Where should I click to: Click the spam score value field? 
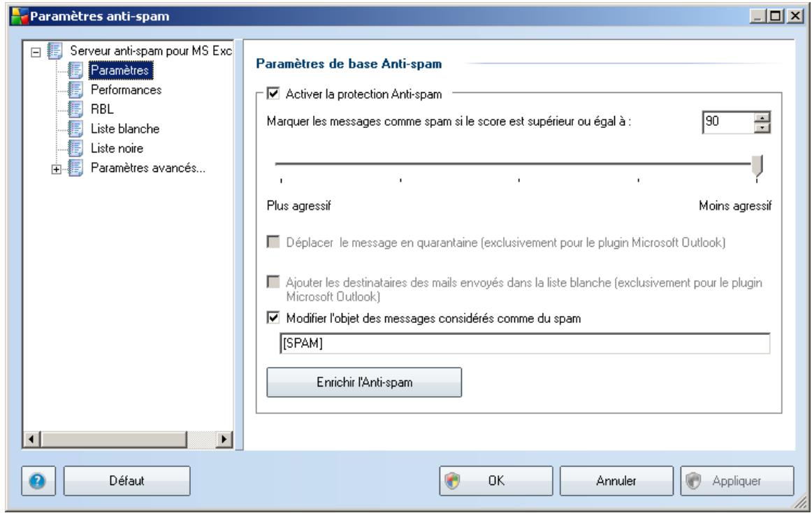(x=728, y=122)
